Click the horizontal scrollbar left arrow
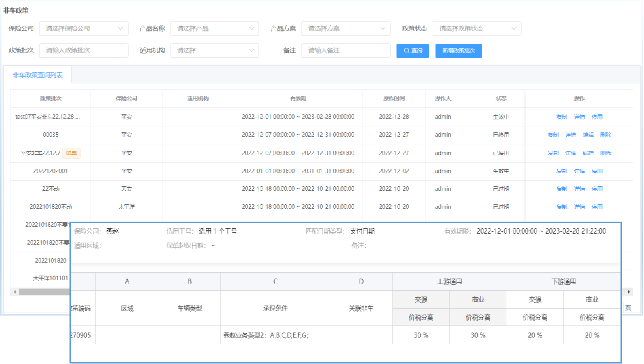This screenshot has height=364, width=644. [x=14, y=292]
